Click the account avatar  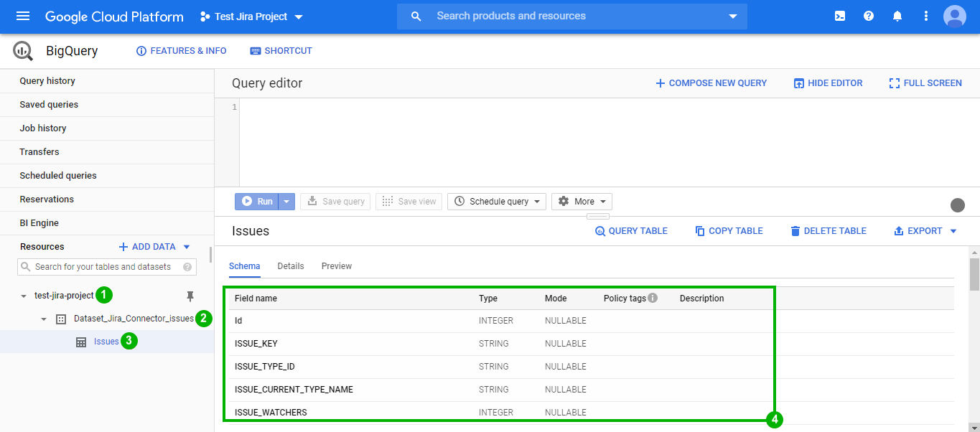click(x=954, y=16)
